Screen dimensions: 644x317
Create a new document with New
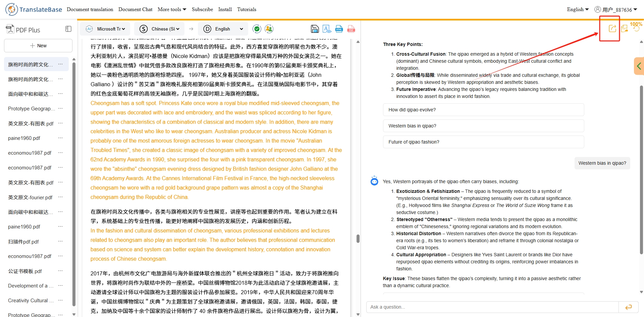38,46
